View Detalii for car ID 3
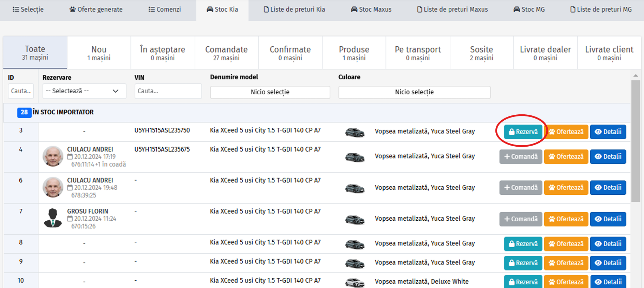 [x=608, y=132]
